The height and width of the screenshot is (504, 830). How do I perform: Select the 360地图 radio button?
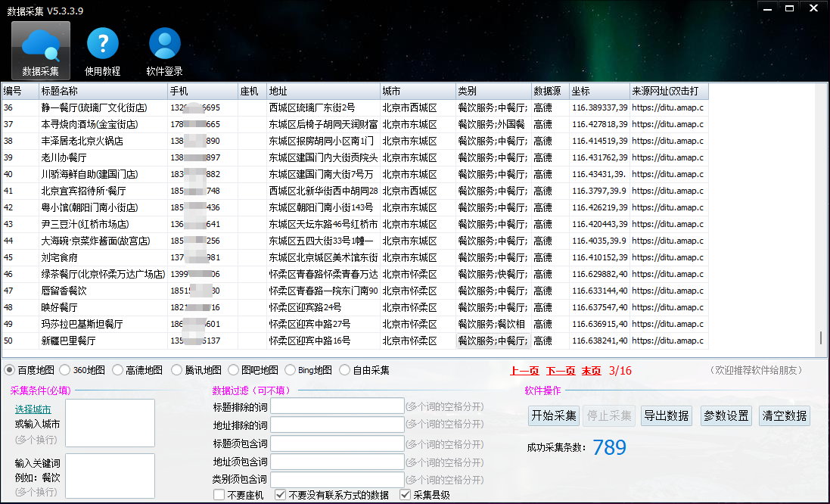[x=65, y=370]
